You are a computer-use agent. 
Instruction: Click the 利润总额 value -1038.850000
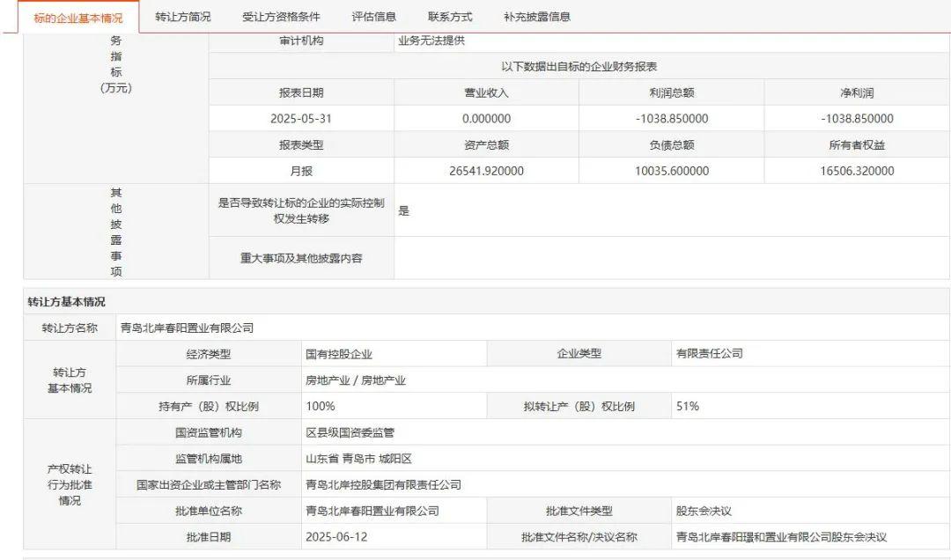tap(671, 118)
